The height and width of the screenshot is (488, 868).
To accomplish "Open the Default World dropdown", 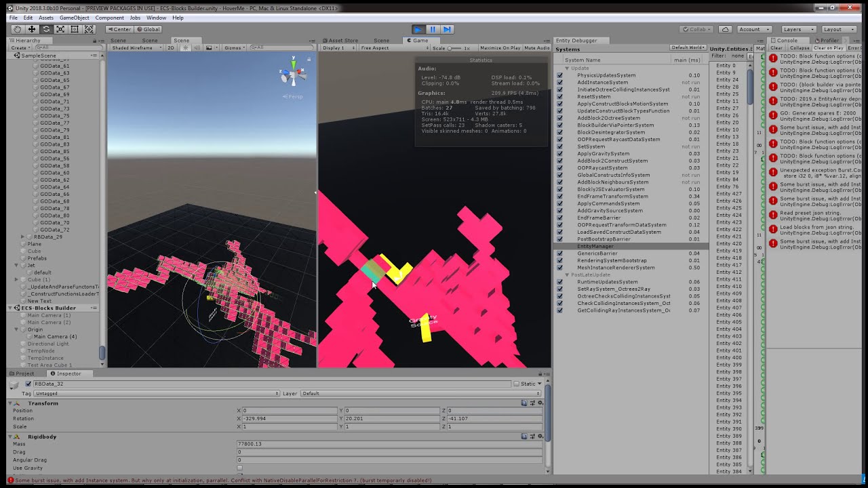I will click(x=688, y=47).
